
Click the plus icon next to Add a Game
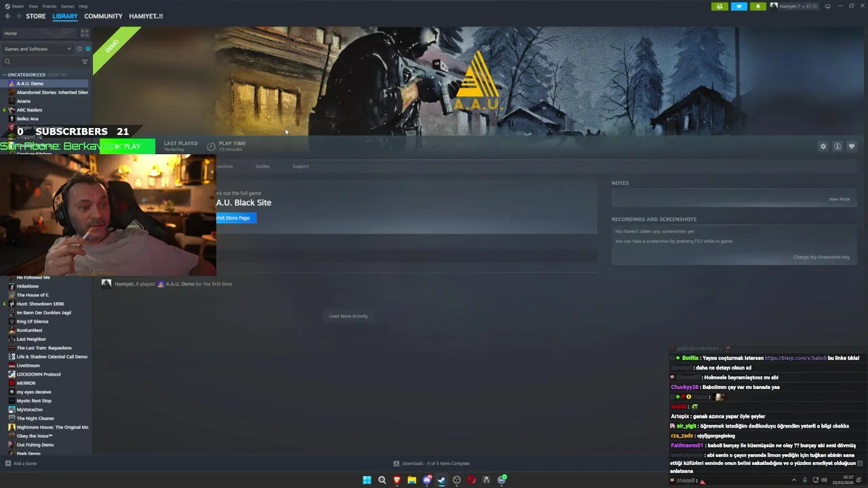[x=8, y=464]
